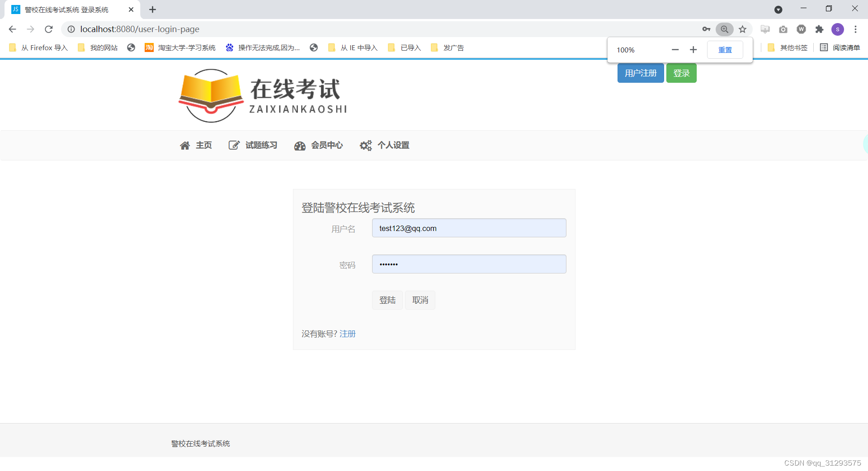The image size is (868, 471).
Task: Open the tab search dropdown arrow
Action: point(778,9)
